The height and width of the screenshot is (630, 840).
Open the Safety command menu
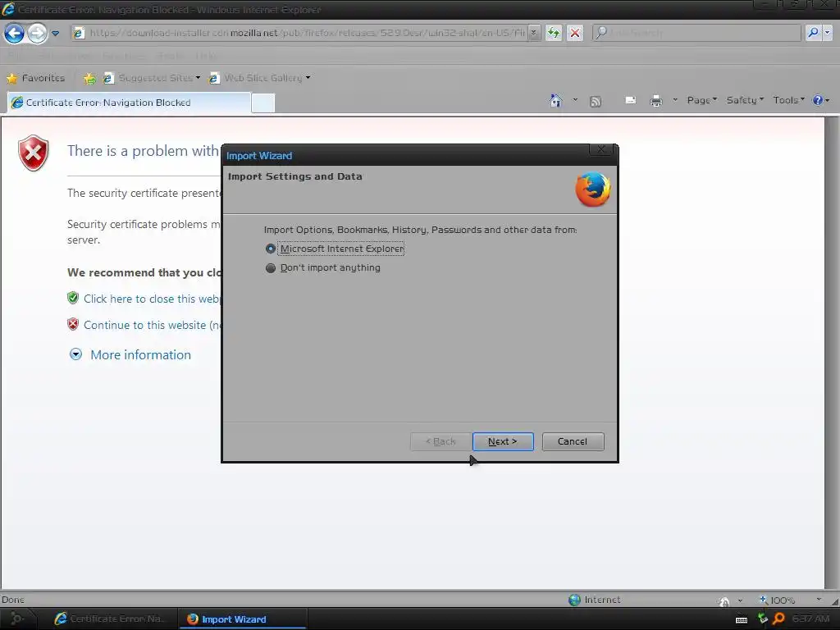(745, 100)
